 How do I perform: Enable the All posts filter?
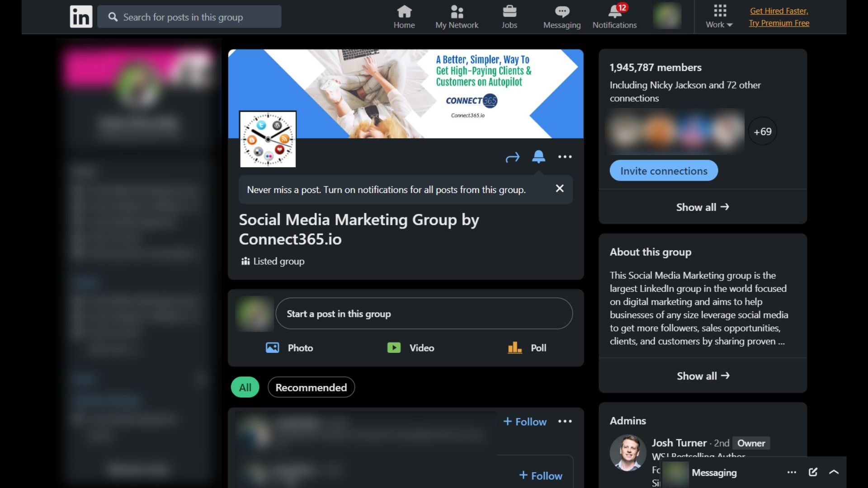click(245, 387)
